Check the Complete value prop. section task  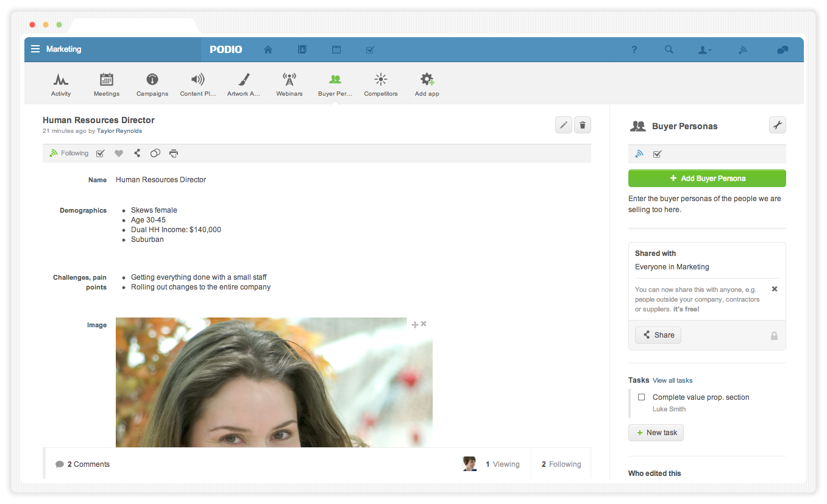[641, 397]
